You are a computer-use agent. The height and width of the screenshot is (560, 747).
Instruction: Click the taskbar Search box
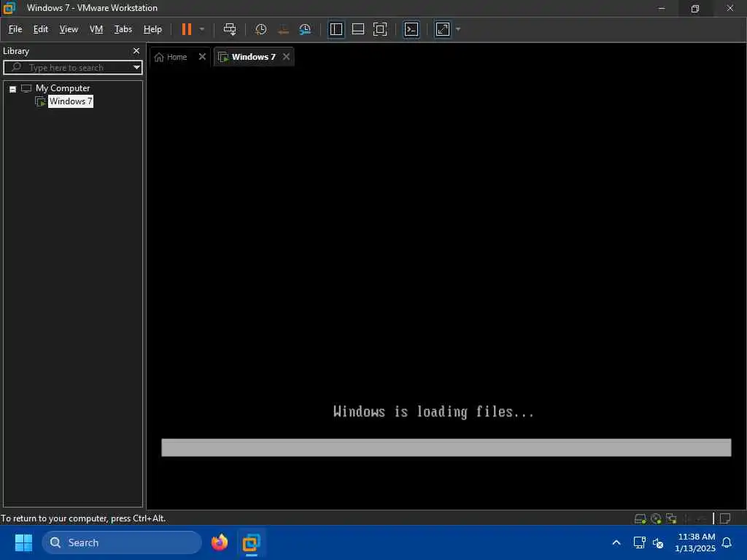(122, 542)
